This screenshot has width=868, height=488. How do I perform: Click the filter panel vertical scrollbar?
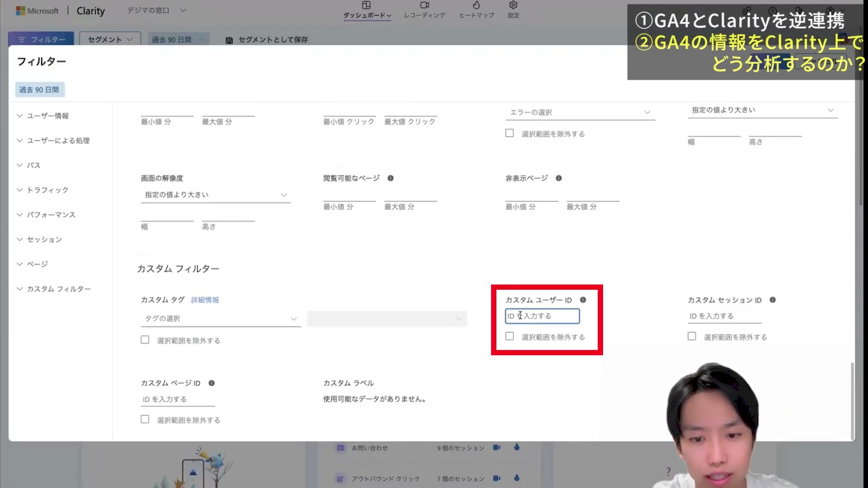[x=852, y=400]
